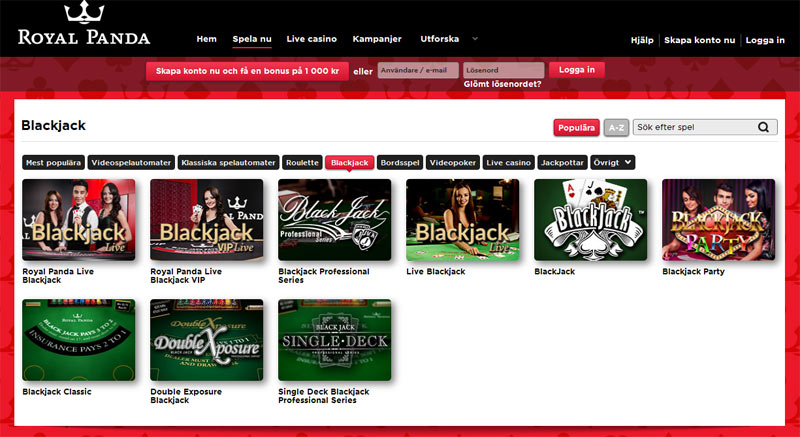Select the Videospelautomater category tab
The height and width of the screenshot is (437, 800).
coord(131,163)
